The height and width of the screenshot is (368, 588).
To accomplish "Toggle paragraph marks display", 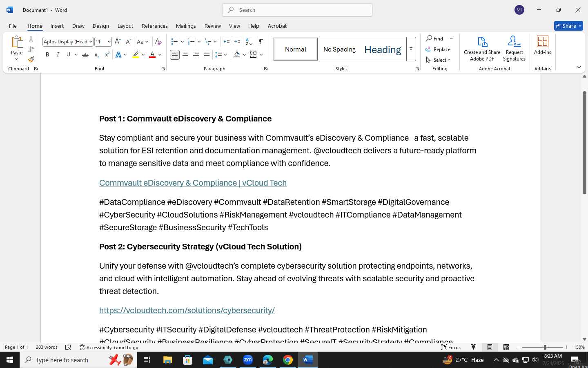I will coord(261,42).
